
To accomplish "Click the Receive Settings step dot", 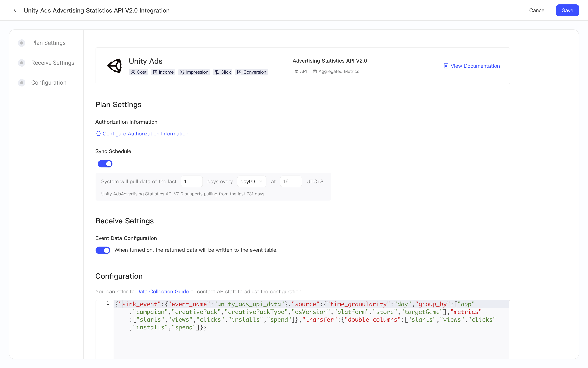I will click(x=22, y=63).
